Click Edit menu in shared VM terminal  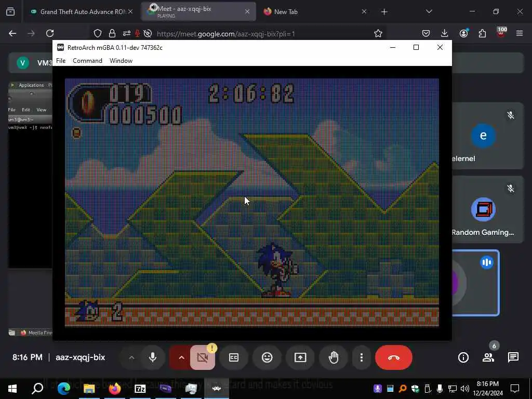pos(26,110)
